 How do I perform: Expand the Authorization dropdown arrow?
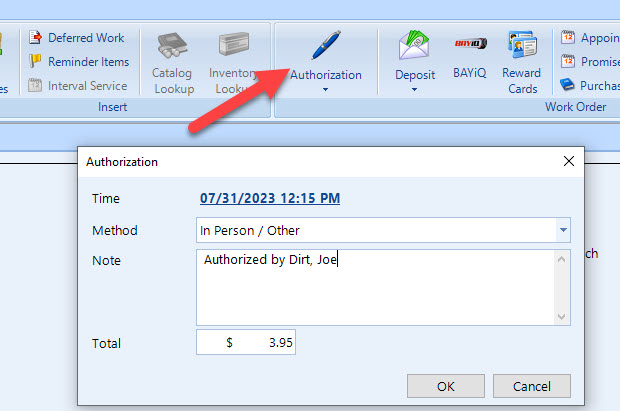tap(325, 90)
